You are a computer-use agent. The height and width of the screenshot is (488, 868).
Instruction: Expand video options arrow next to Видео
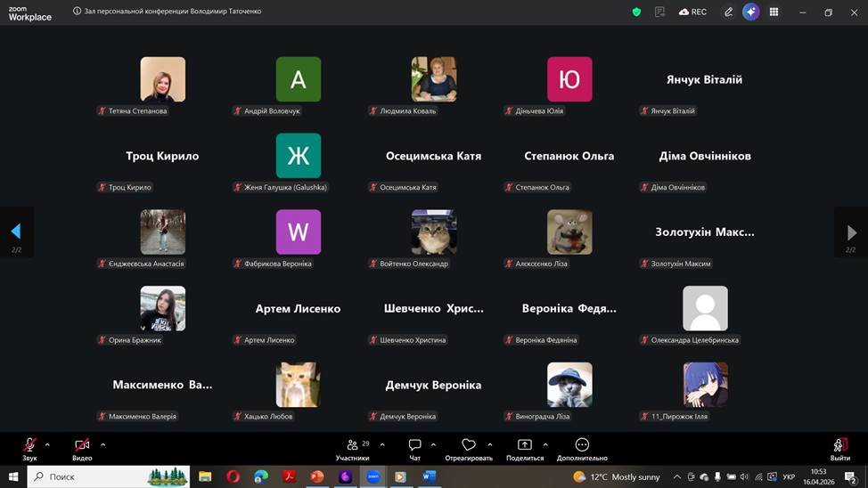[102, 444]
